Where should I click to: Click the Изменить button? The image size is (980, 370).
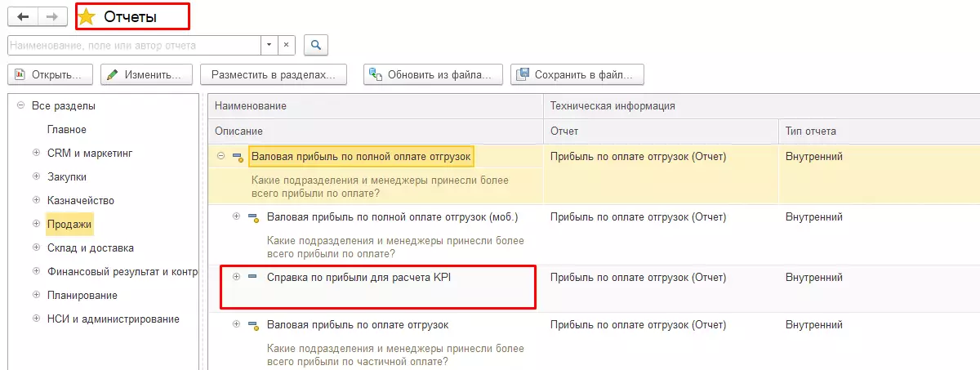(146, 74)
